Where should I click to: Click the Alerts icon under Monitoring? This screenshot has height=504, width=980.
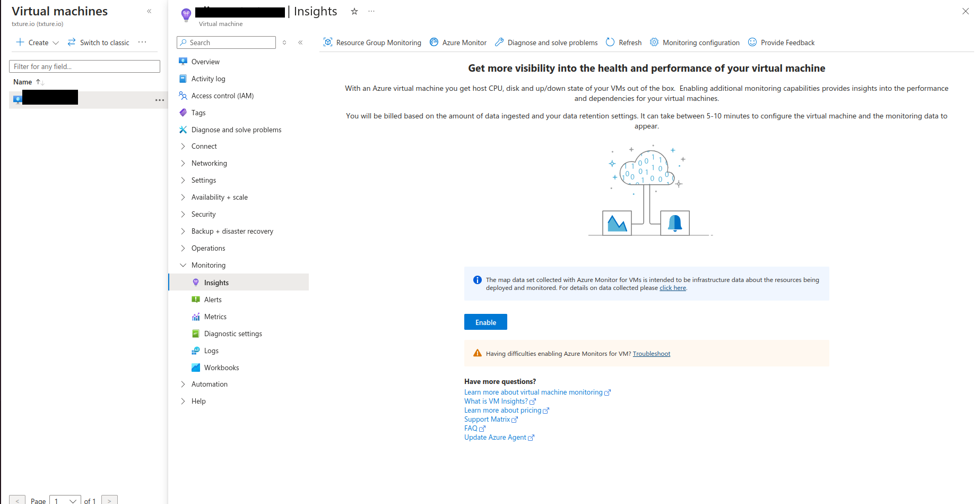(x=196, y=300)
